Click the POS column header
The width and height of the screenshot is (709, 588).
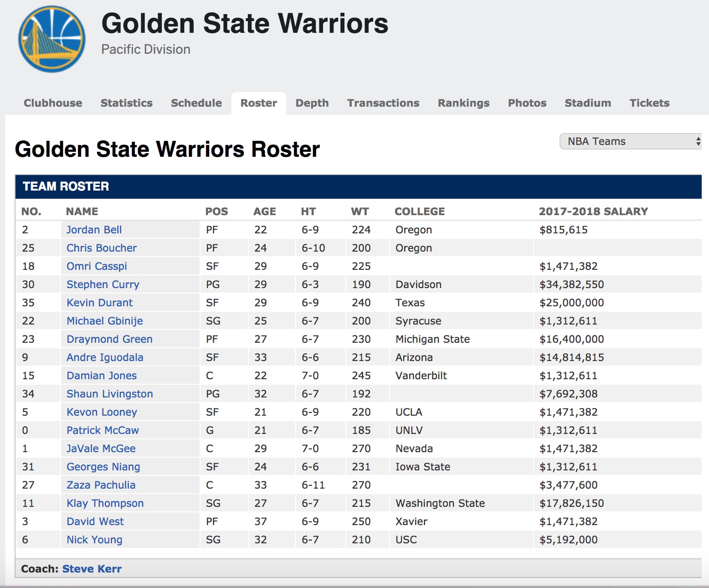(x=216, y=211)
